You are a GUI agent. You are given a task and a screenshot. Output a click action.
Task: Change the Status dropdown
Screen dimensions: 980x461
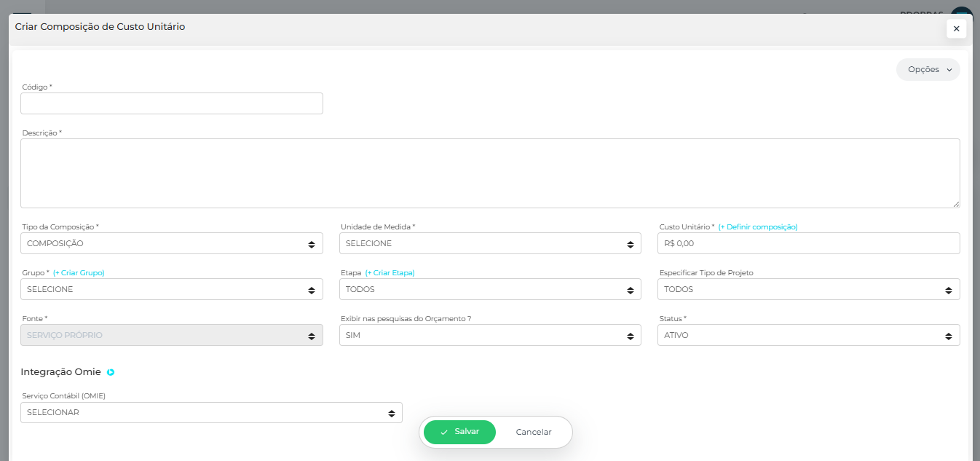808,335
